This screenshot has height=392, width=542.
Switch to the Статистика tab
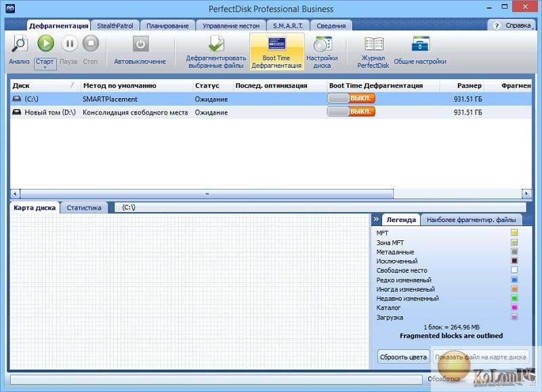pyautogui.click(x=83, y=208)
